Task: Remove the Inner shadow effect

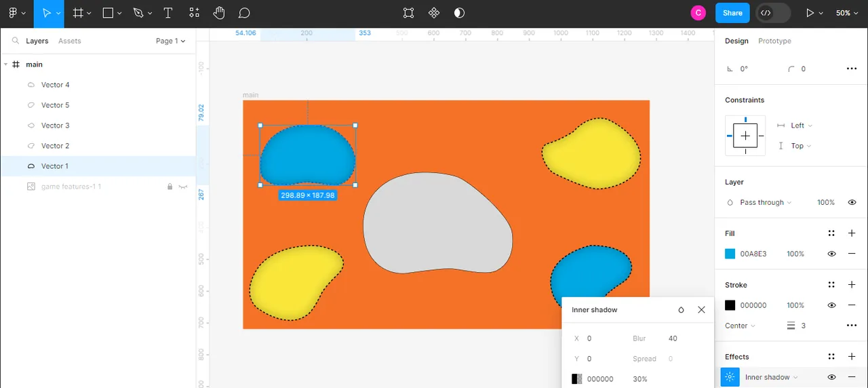Action: pyautogui.click(x=852, y=377)
